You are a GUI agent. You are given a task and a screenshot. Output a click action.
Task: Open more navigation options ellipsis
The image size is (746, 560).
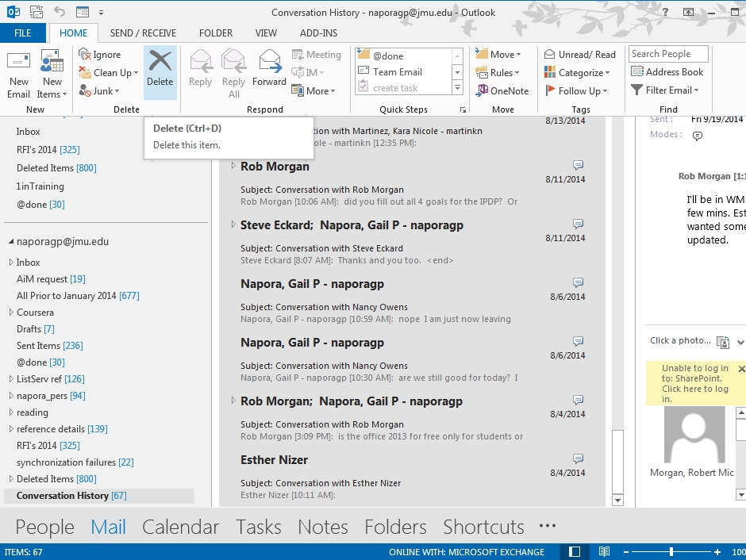coord(548,526)
